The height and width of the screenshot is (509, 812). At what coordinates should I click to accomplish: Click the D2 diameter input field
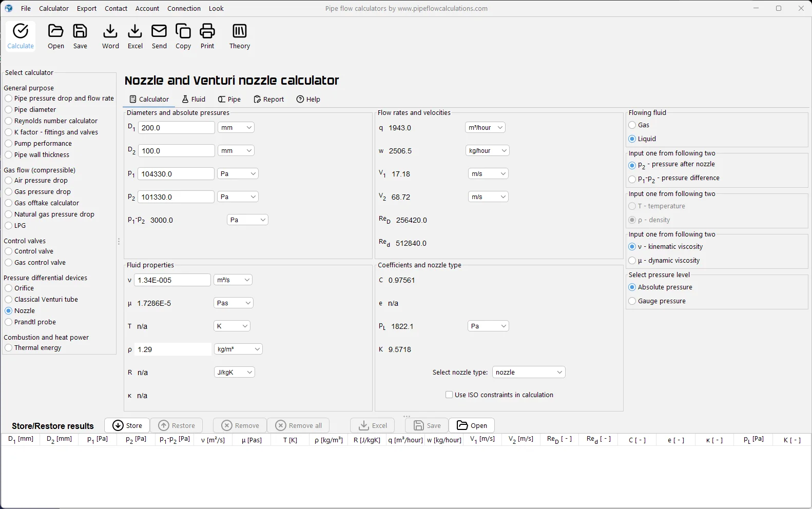click(176, 150)
